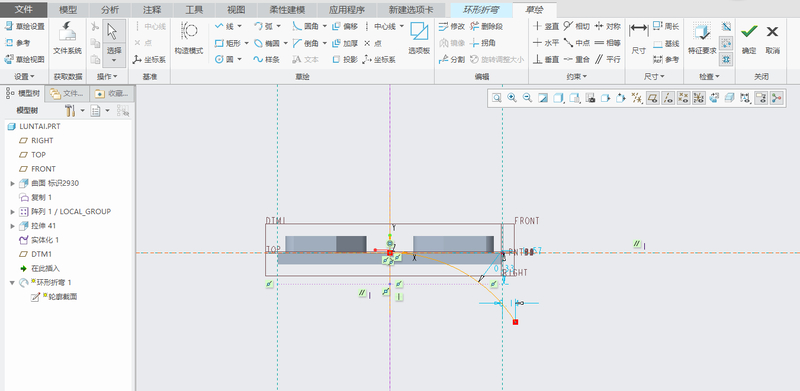Click the 周长 perimeter dimension tool

pos(666,27)
